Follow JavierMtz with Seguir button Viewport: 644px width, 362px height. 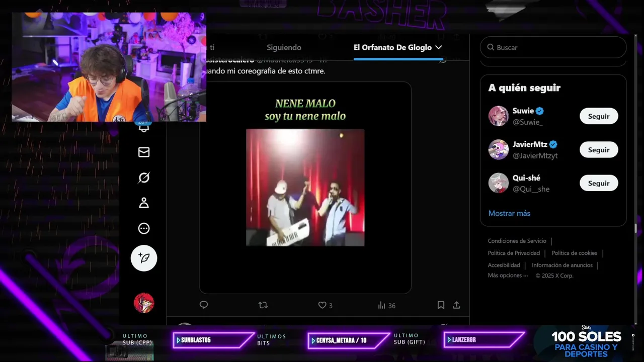[x=599, y=150]
